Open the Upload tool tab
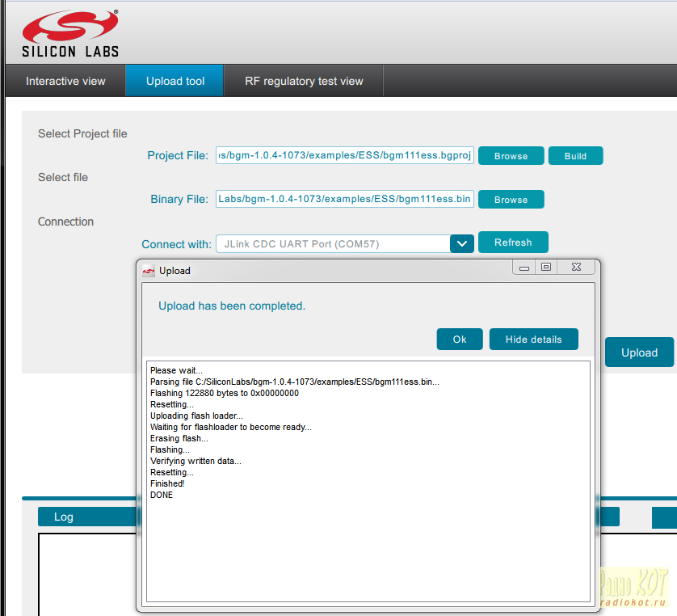Screen dimensions: 677x616 175,81
